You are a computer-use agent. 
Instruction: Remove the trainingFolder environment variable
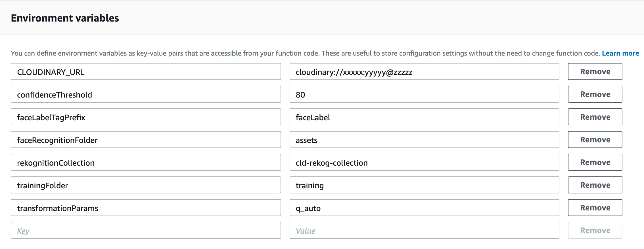click(595, 185)
